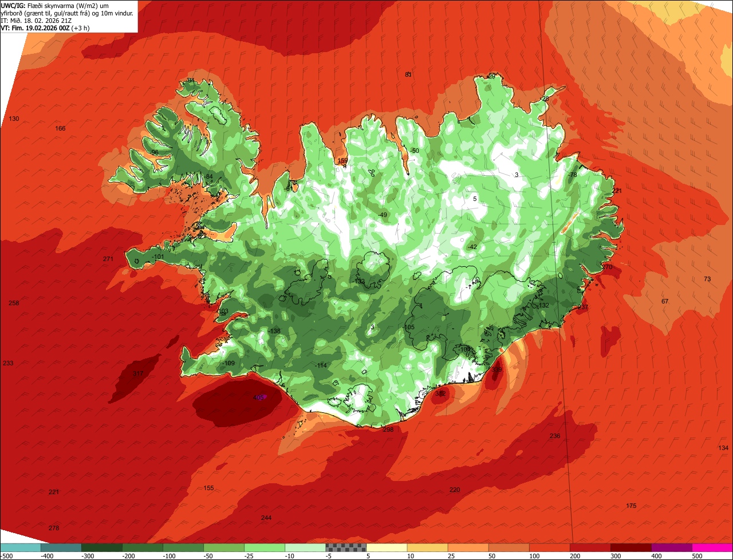Click the map value -114

pos(321,365)
